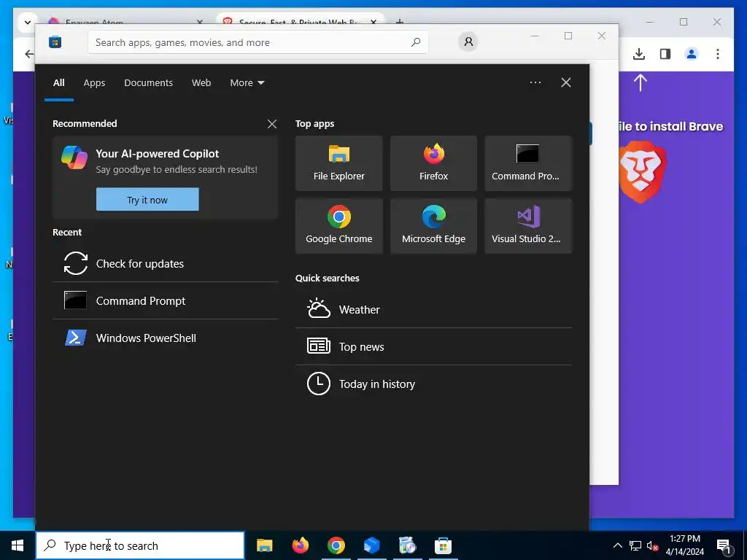Open Check for updates in Recent

166,263
